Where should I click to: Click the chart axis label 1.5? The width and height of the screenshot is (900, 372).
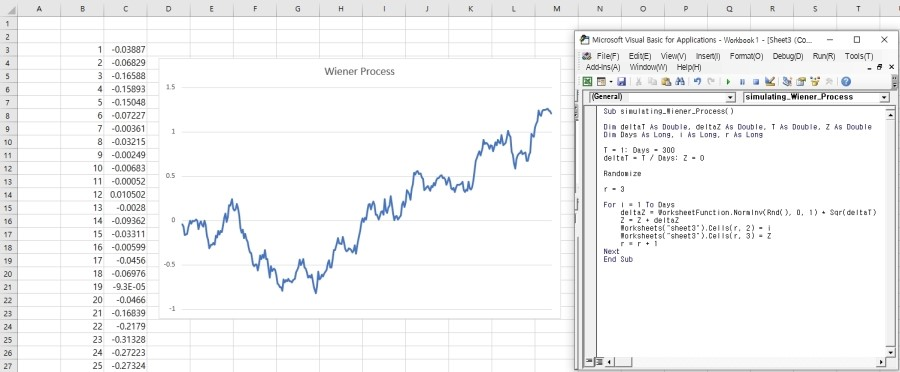tap(169, 87)
